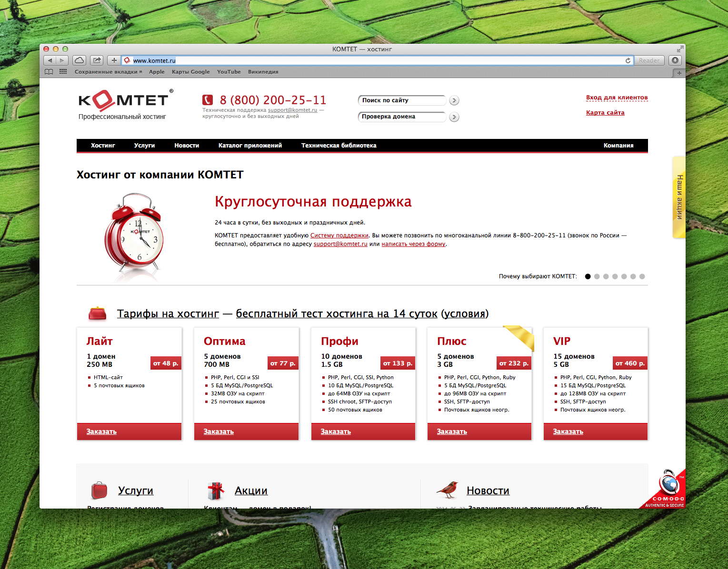
Task: Click Заказать under the Профи plan
Action: pyautogui.click(x=336, y=432)
